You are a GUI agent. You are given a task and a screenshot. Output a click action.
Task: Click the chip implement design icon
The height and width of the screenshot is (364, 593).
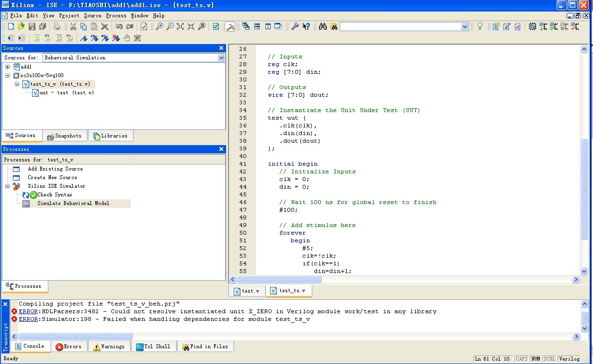[x=533, y=27]
